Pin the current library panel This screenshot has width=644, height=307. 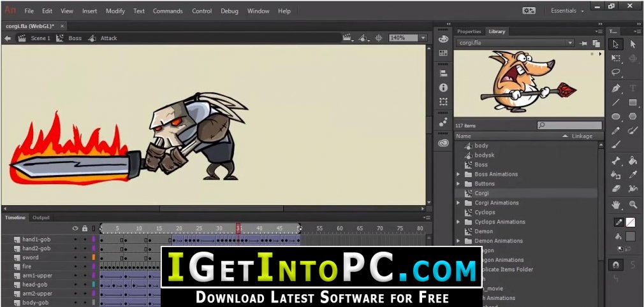pyautogui.click(x=583, y=43)
